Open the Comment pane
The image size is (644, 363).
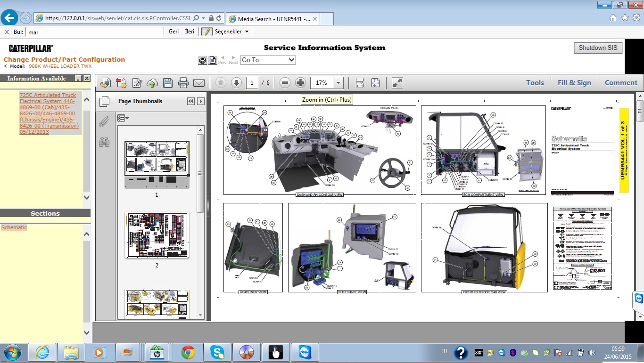tap(621, 83)
